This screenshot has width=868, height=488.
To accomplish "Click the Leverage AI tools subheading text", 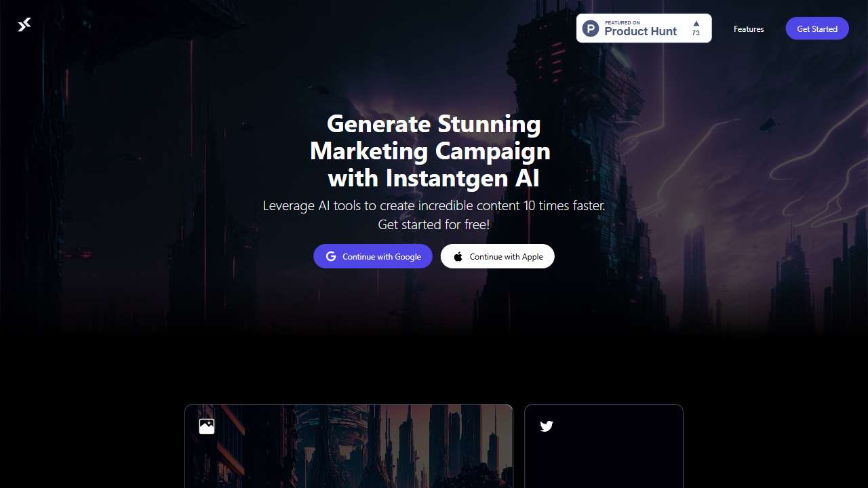I will point(434,205).
